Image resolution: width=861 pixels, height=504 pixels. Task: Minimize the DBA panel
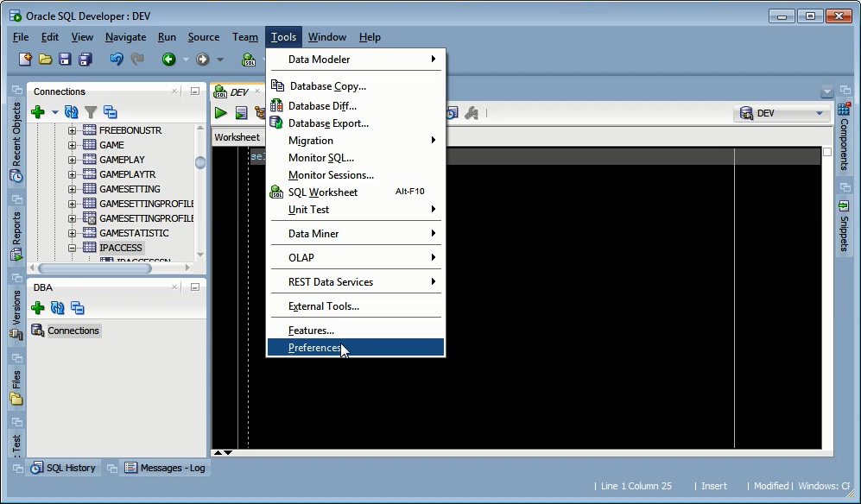(x=195, y=287)
